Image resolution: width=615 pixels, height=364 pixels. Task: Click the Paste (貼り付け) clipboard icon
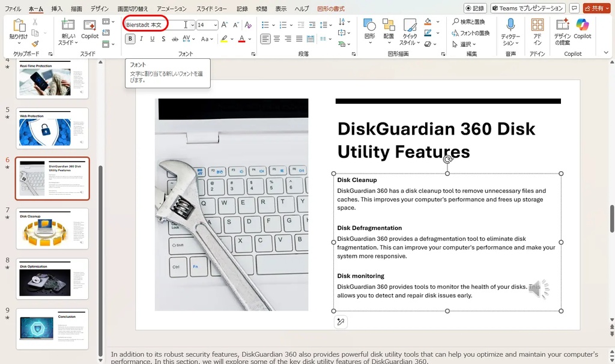pos(19,25)
